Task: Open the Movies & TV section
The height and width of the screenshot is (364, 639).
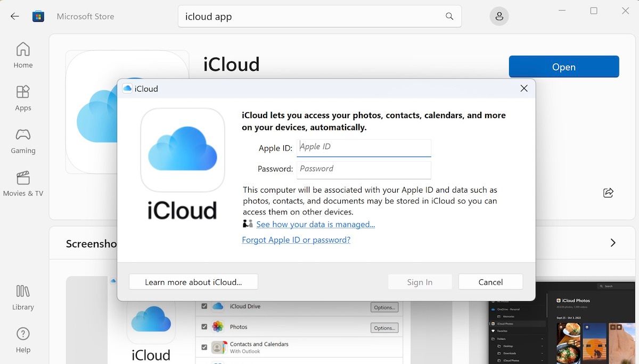Action: (22, 178)
